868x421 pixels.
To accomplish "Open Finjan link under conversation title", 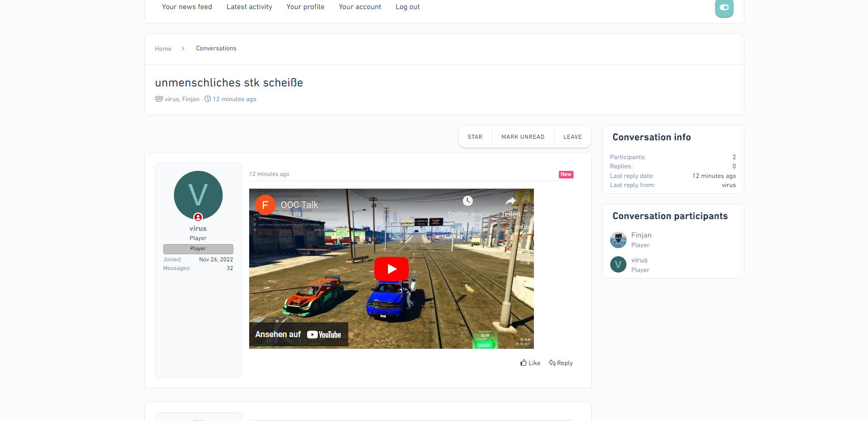I will tap(191, 99).
